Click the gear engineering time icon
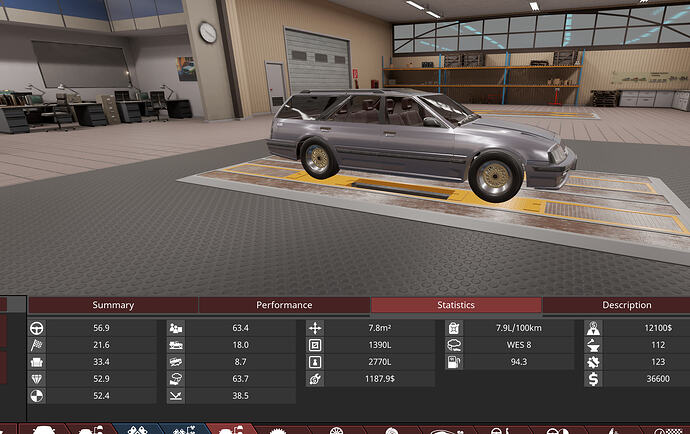Image resolution: width=690 pixels, height=434 pixels. point(593,362)
